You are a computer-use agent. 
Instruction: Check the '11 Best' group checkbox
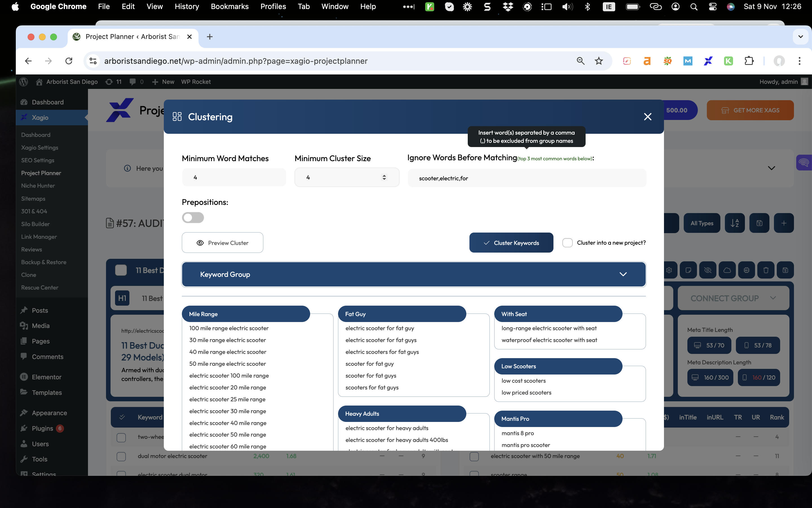coord(121,270)
